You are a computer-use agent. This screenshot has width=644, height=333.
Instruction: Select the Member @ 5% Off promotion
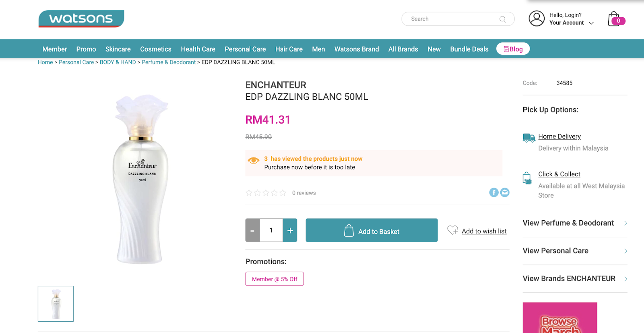(x=275, y=279)
